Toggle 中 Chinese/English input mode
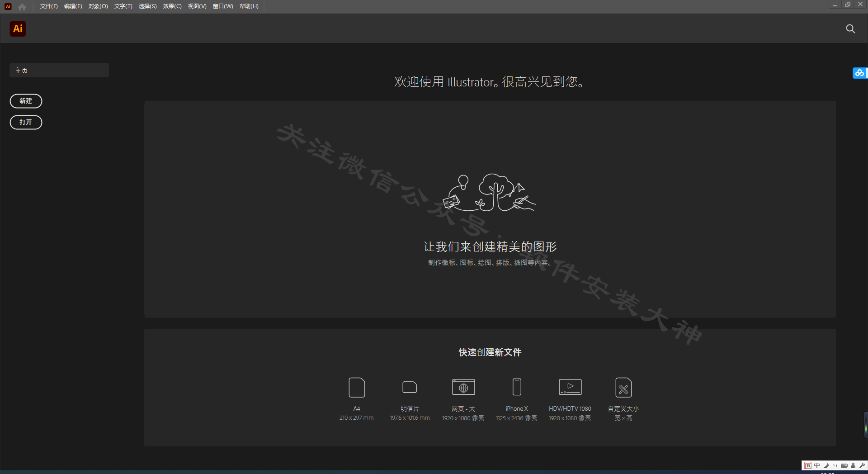 pos(817,465)
